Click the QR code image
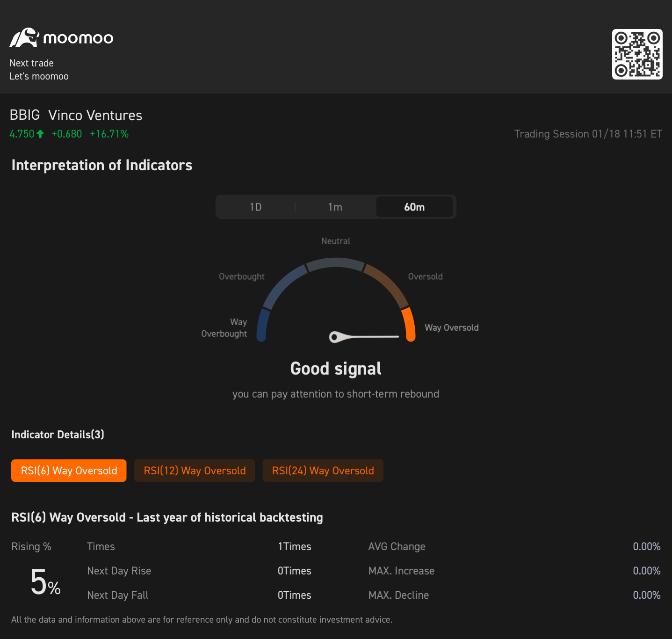Screen dimensions: 672x639 pos(637,54)
